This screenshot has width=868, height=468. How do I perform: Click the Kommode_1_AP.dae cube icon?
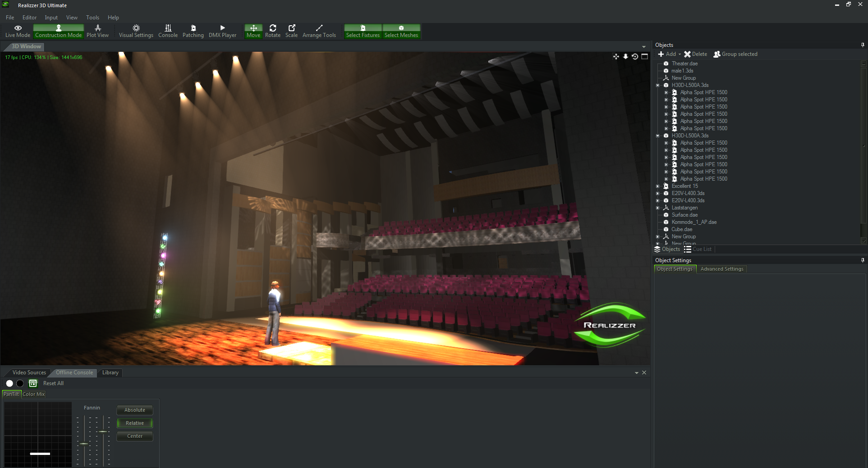pyautogui.click(x=666, y=222)
